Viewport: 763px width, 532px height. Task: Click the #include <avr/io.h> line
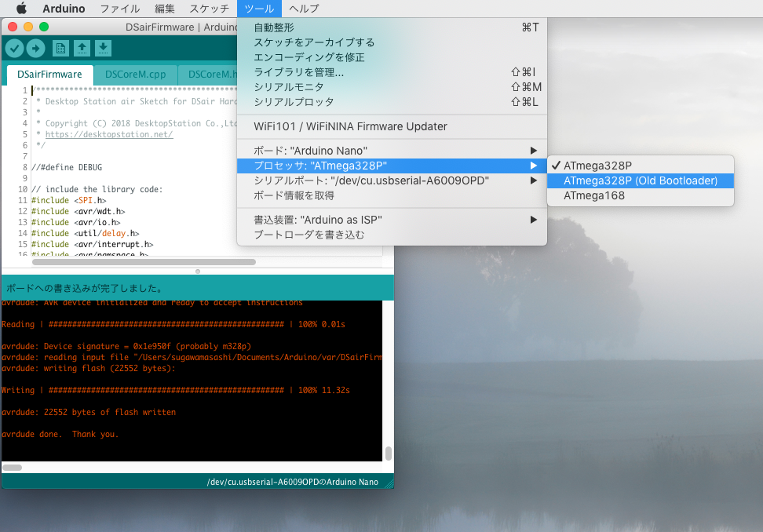pyautogui.click(x=75, y=222)
